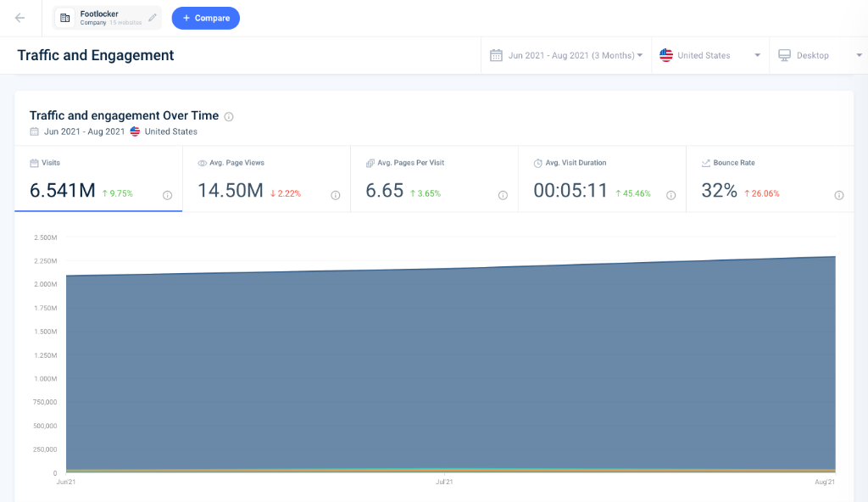This screenshot has width=868, height=502.
Task: Select the Visits metric tab
Action: (98, 179)
